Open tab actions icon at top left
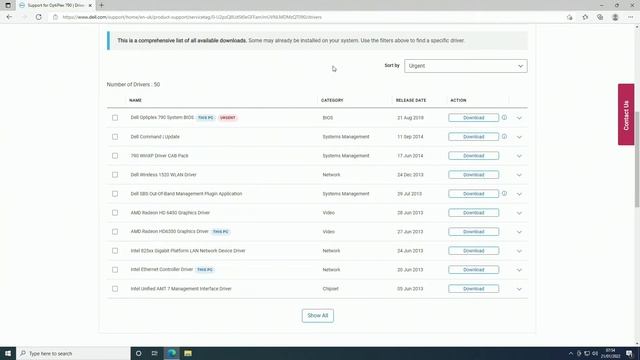The height and width of the screenshot is (360, 640). [8, 5]
